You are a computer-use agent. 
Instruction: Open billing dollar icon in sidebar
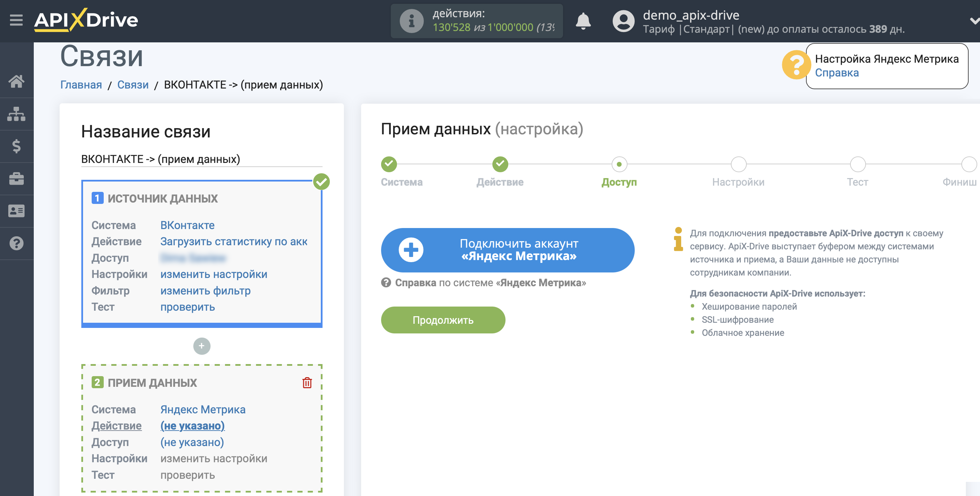click(x=16, y=146)
